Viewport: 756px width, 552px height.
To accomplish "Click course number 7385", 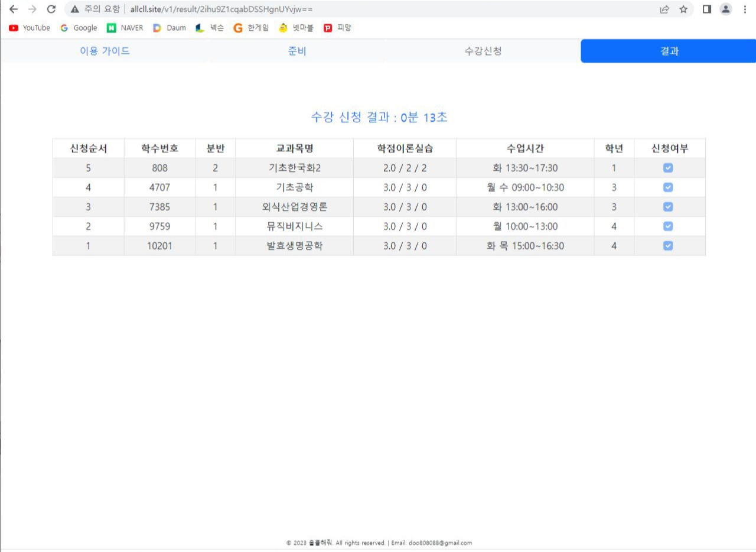I will pyautogui.click(x=159, y=207).
